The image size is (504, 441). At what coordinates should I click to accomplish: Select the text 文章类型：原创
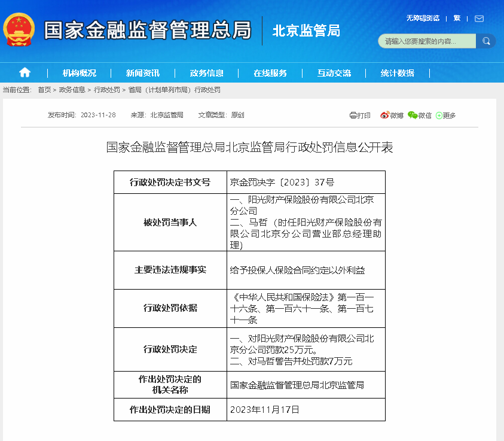pos(221,115)
